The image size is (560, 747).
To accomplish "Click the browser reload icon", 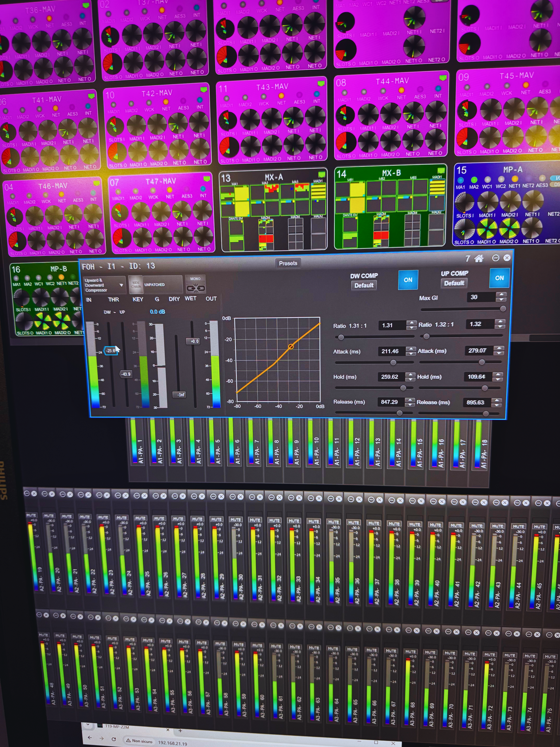I will (x=114, y=739).
